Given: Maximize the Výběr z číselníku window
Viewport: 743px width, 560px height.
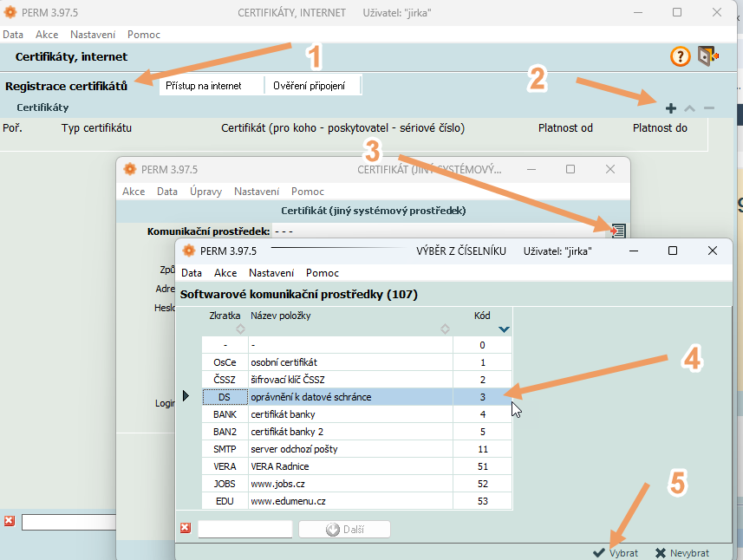Looking at the screenshot, I should coord(673,251).
